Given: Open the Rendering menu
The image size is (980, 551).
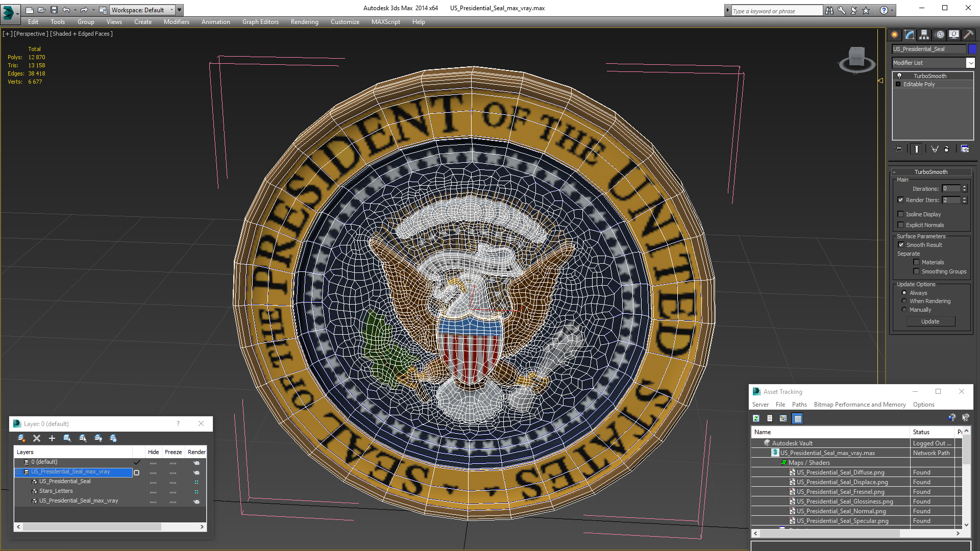Looking at the screenshot, I should click(304, 22).
